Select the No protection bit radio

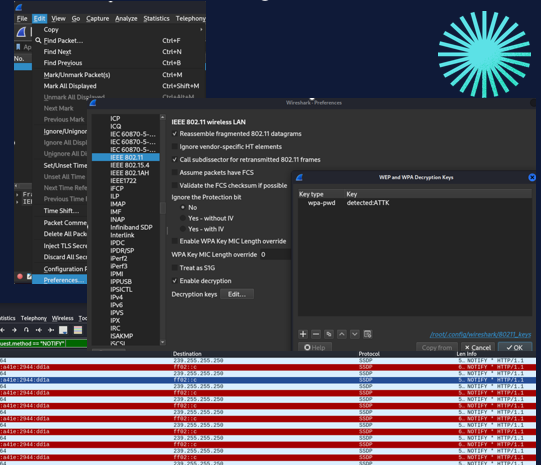(183, 207)
